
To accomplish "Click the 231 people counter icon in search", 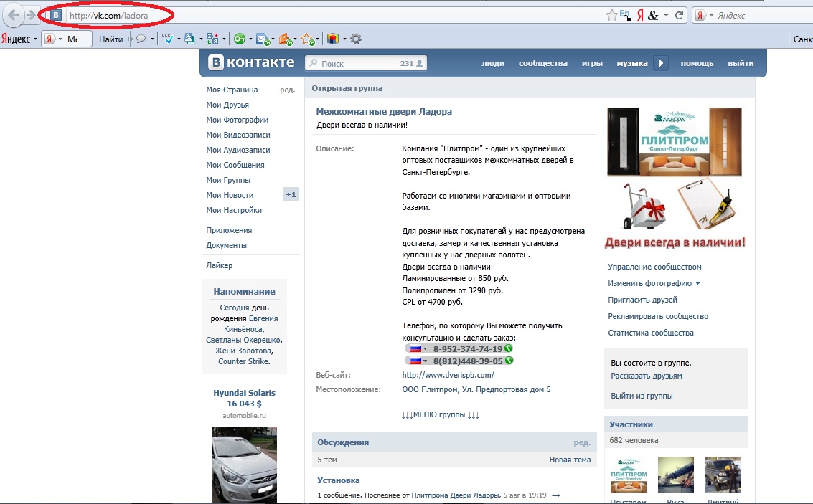I will coord(412,63).
